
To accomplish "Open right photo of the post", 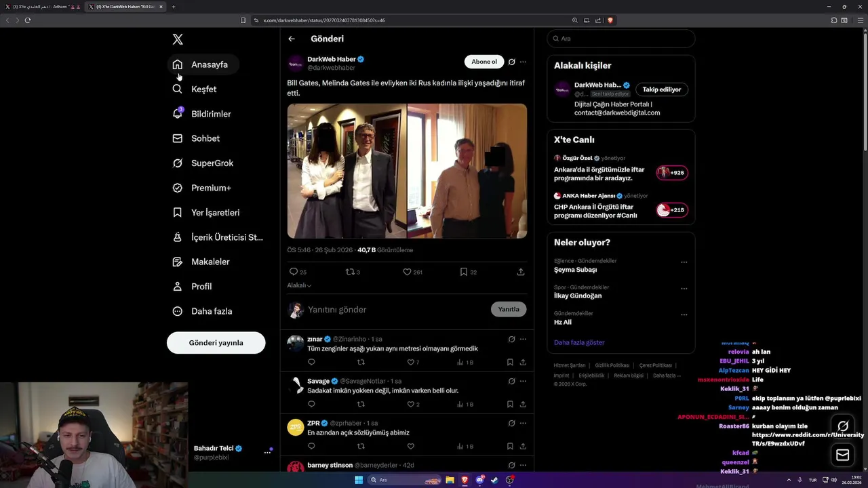I will (x=467, y=171).
